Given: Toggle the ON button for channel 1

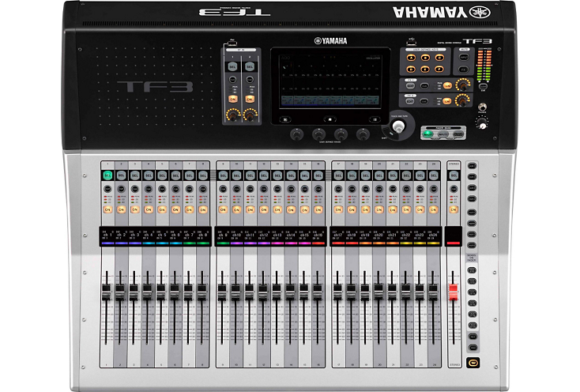Looking at the screenshot, I should click(107, 209).
